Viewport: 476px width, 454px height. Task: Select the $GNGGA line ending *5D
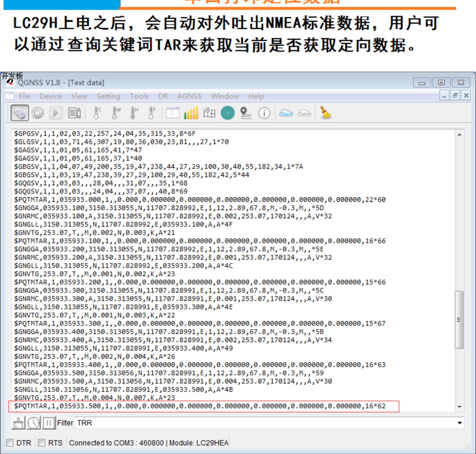[169, 208]
